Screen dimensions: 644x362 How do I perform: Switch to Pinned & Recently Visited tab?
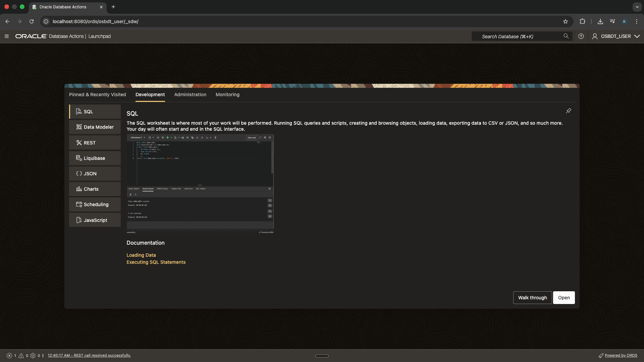[x=98, y=95]
